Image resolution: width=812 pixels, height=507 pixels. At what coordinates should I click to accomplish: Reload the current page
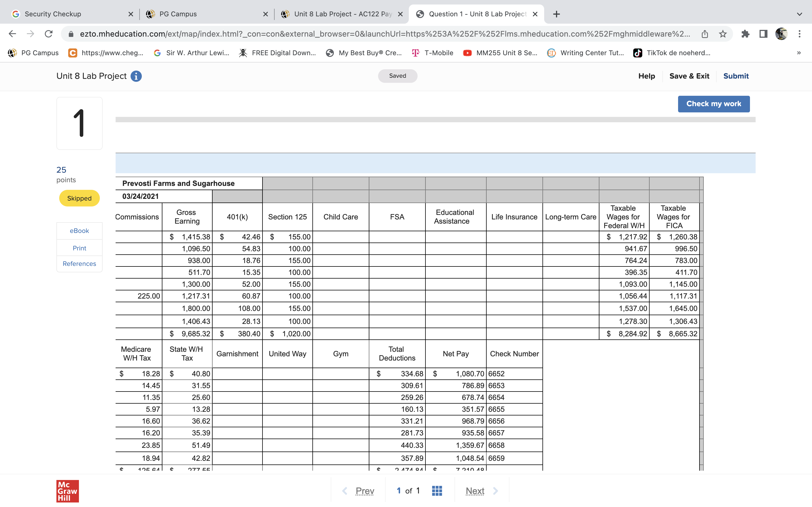[49, 34]
